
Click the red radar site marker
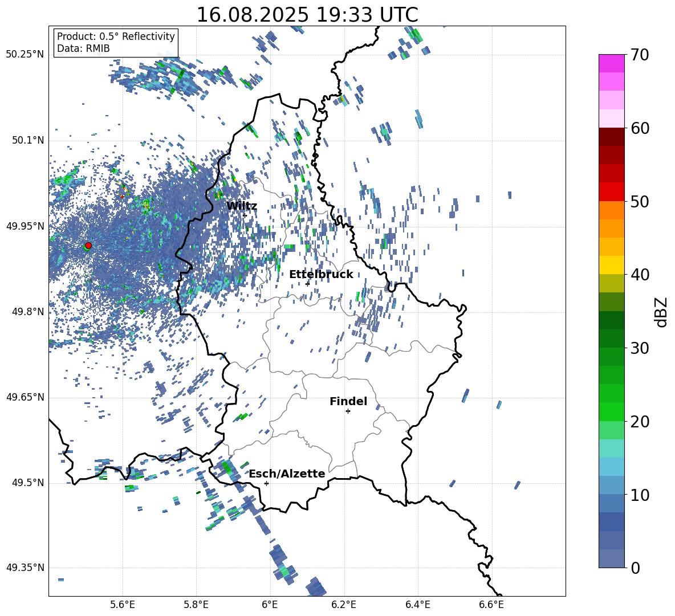tap(88, 246)
